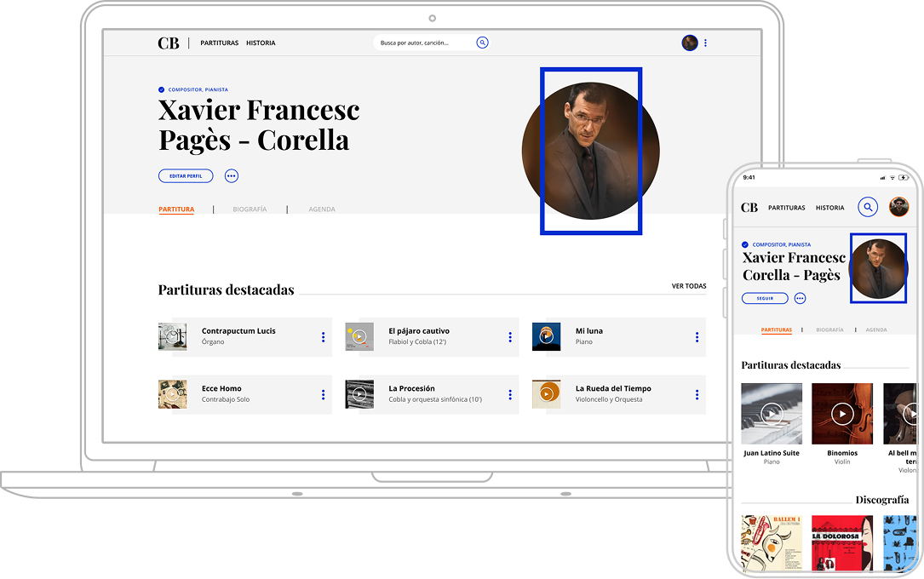Tap the Juan Latino Suite label on phone
924x579 pixels.
tap(772, 453)
